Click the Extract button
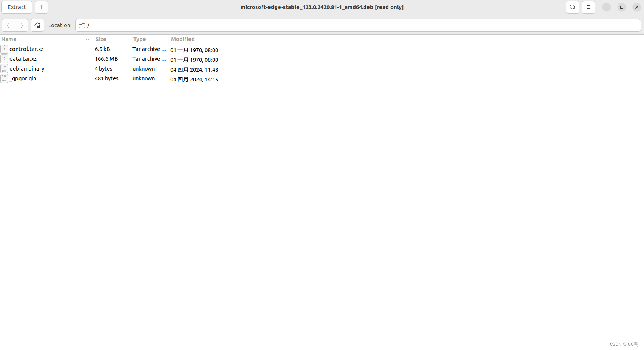The height and width of the screenshot is (350, 644). pyautogui.click(x=17, y=7)
